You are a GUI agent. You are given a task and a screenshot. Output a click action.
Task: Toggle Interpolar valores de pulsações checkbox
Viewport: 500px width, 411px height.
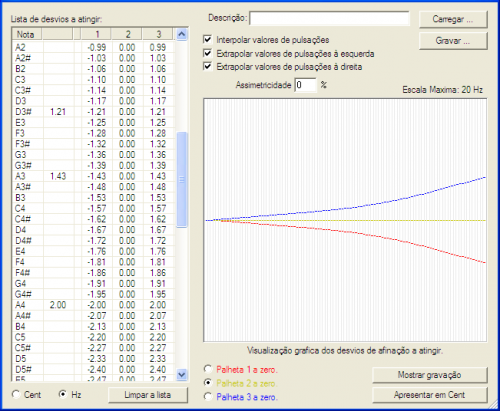208,40
